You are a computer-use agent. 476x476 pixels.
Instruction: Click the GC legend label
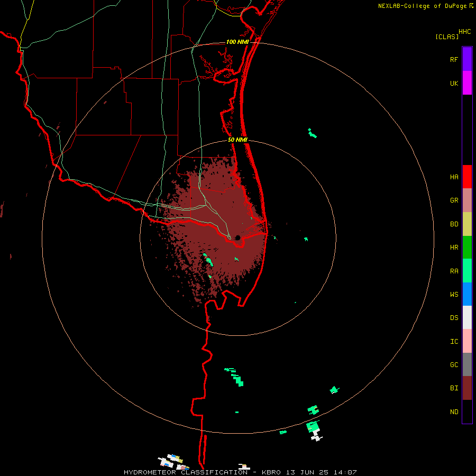(454, 365)
